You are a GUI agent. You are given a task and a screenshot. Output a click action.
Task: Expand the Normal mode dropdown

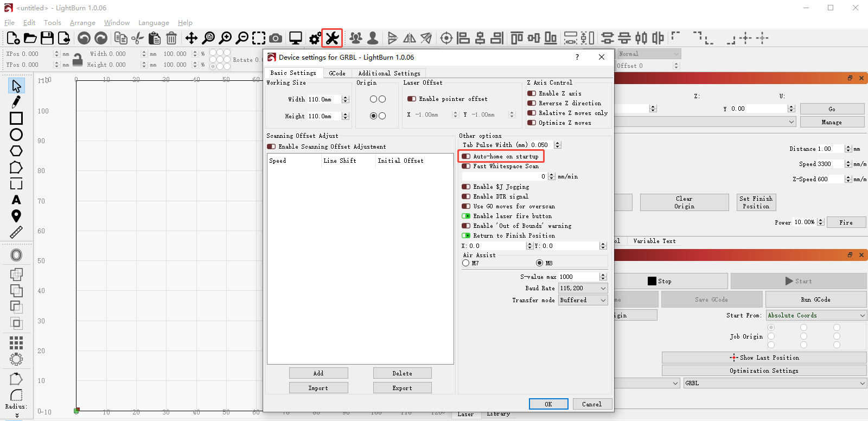pos(648,54)
